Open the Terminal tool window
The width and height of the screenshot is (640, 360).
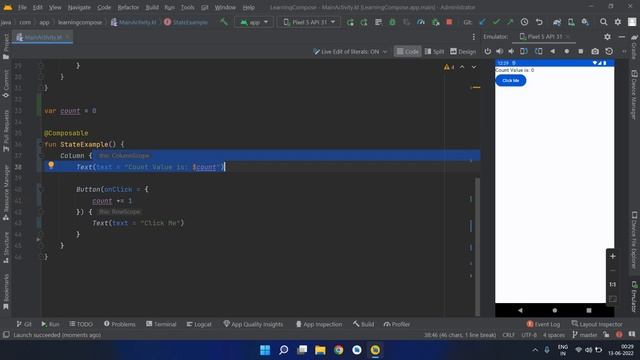161,324
